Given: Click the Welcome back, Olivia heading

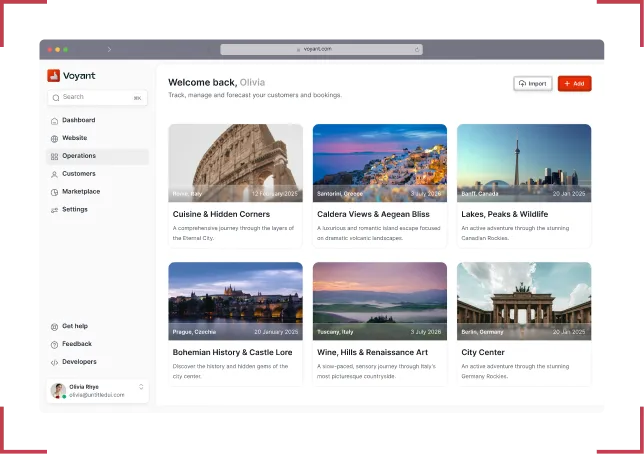Looking at the screenshot, I should tap(216, 82).
